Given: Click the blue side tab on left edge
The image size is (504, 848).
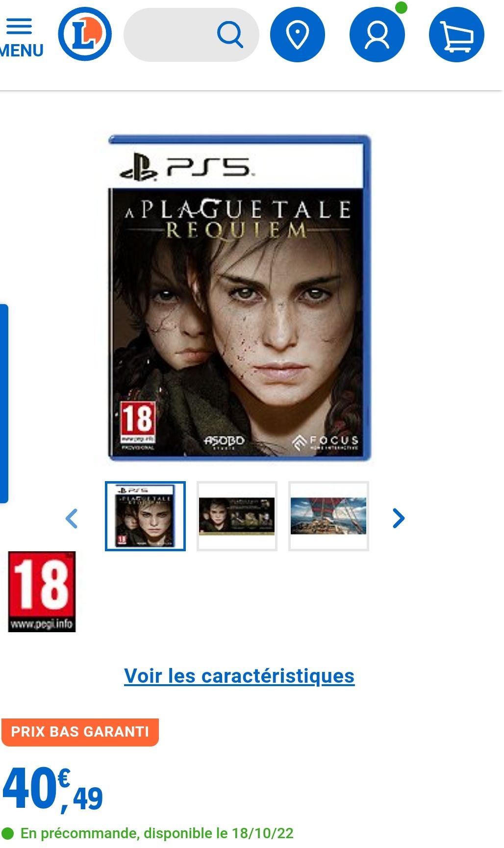Looking at the screenshot, I should click(4, 404).
